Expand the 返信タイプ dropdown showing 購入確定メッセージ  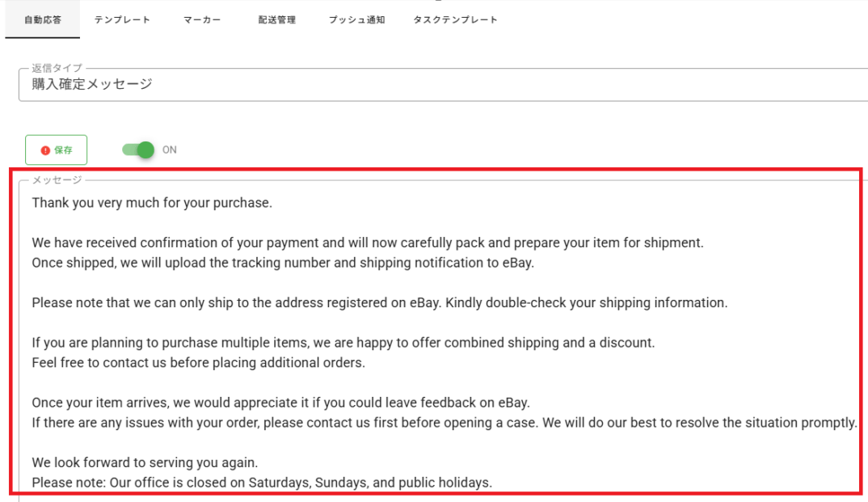coord(443,85)
